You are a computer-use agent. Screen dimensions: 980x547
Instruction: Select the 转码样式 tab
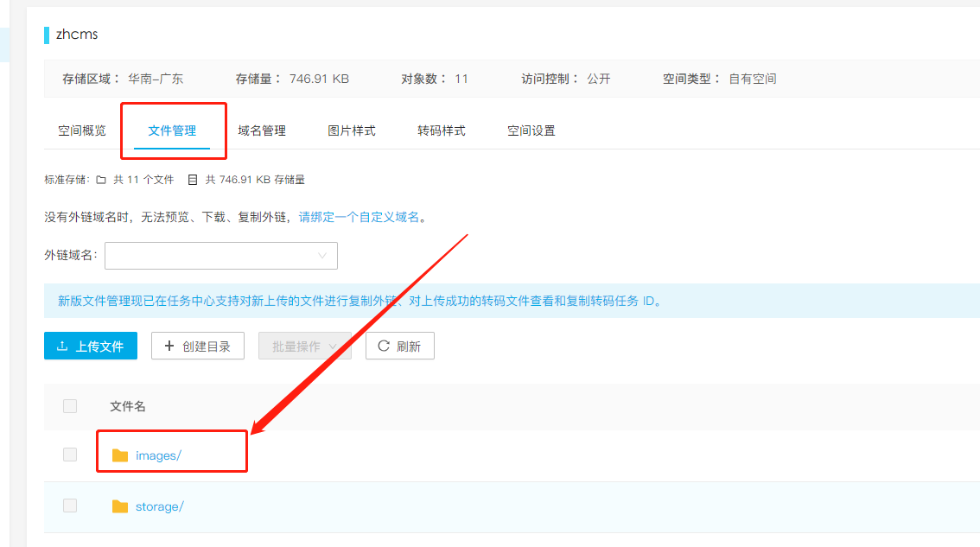(x=442, y=131)
